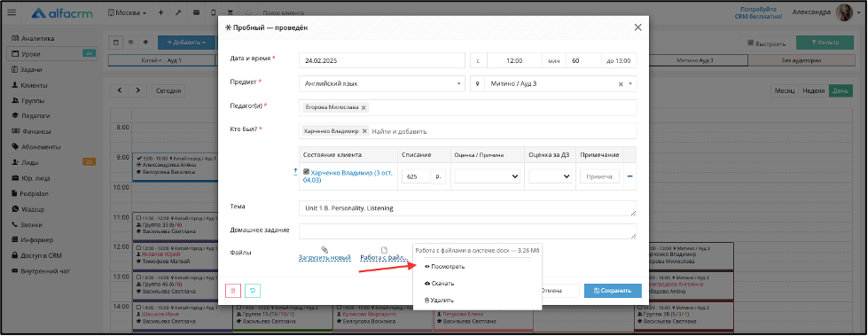Toggle Харченко Владимир attendance checkbox
This screenshot has width=868, height=336.
(x=306, y=172)
